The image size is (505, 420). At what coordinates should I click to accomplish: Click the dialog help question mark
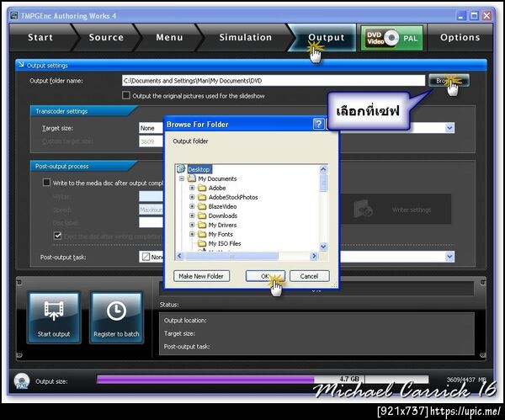click(318, 124)
